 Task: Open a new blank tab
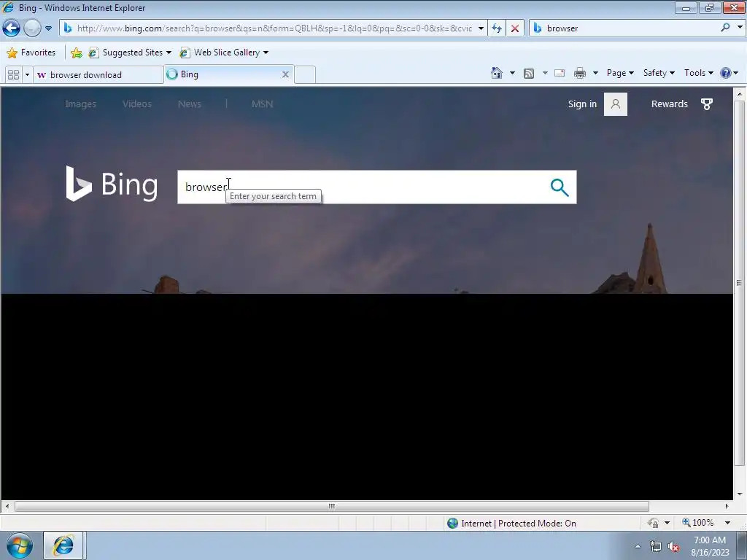coord(305,75)
